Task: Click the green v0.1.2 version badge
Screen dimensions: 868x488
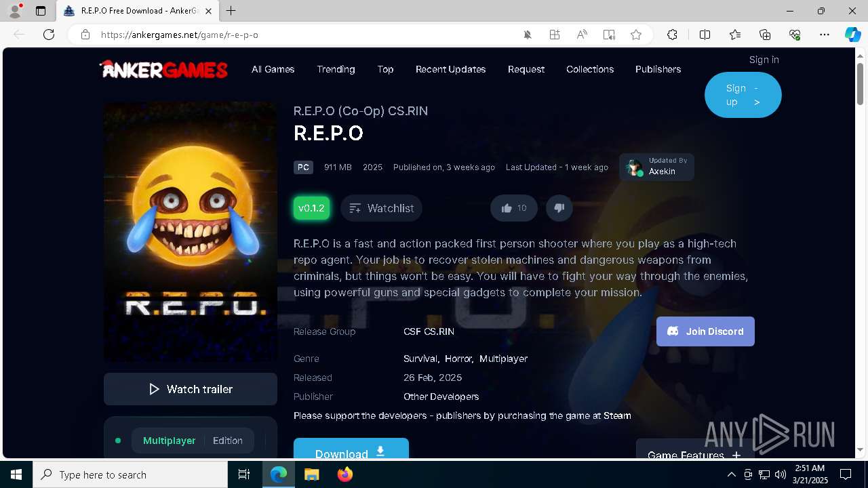Action: click(312, 208)
